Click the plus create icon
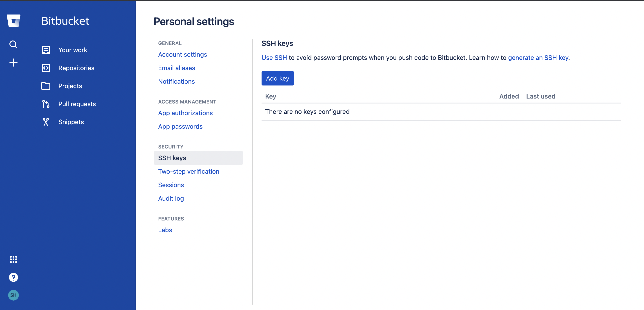This screenshot has width=644, height=310. tap(13, 63)
